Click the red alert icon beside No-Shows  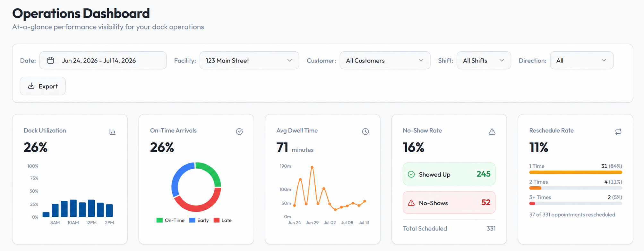point(411,203)
